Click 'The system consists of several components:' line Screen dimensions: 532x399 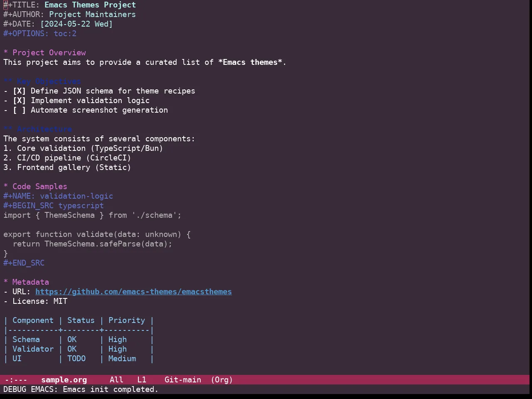(99, 139)
